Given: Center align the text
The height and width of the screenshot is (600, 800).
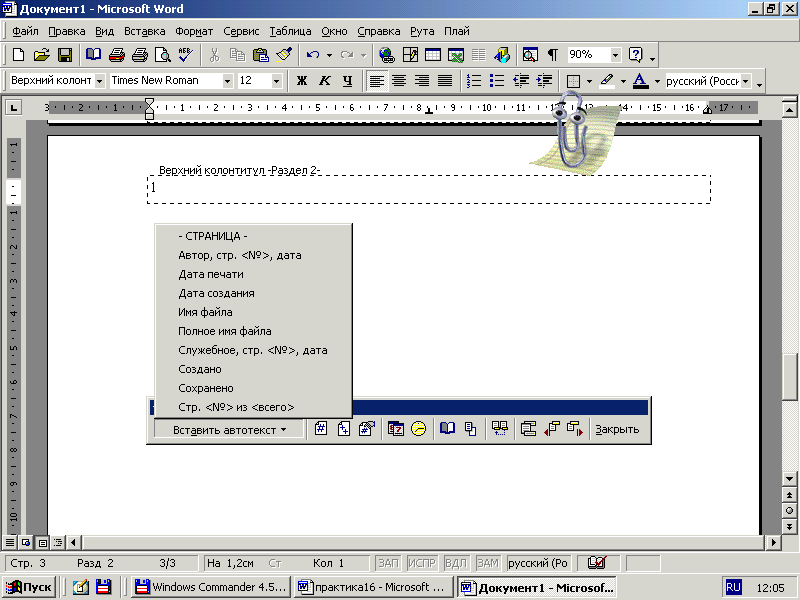Looking at the screenshot, I should coord(399,81).
